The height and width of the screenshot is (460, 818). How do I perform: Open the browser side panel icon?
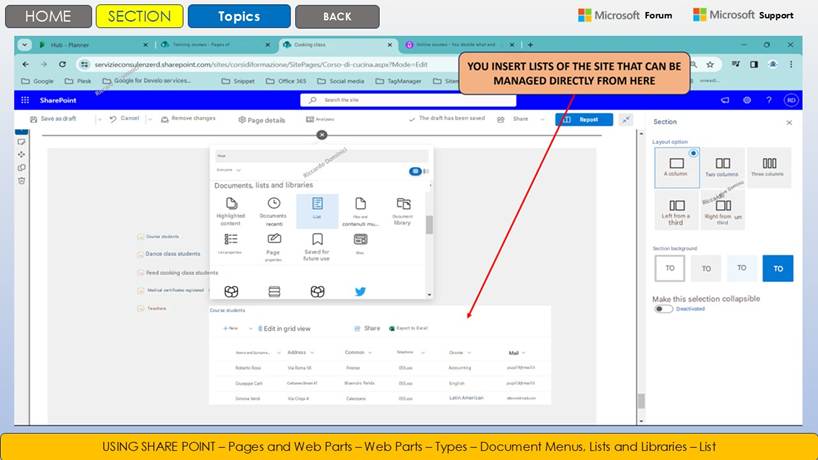click(754, 64)
